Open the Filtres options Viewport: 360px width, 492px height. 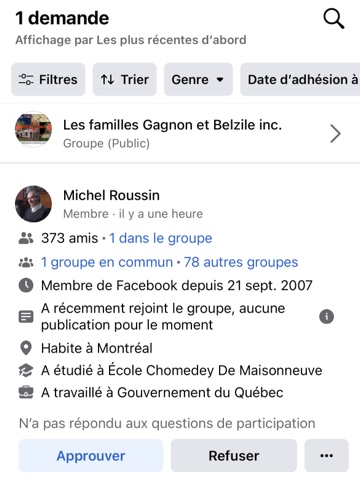point(48,79)
